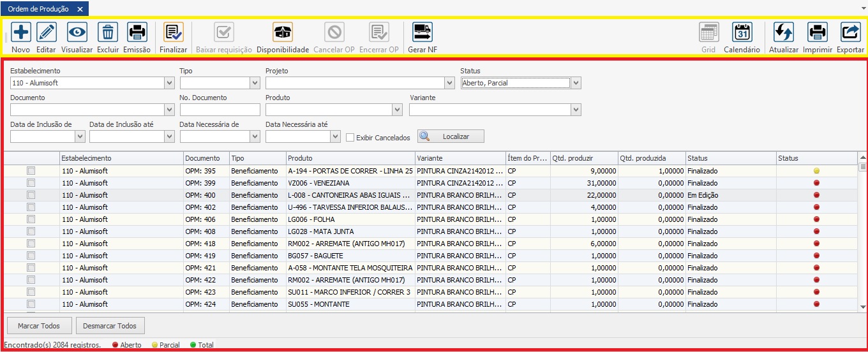Image resolution: width=868 pixels, height=352 pixels.
Task: Enable the Exibir Cancelados checkbox
Action: click(x=350, y=137)
